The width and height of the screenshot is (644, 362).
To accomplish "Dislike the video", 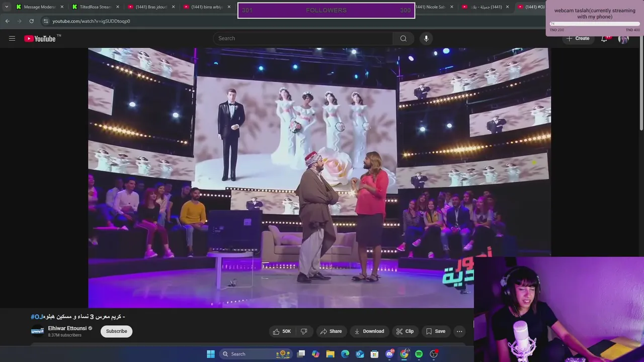I will pos(304,331).
